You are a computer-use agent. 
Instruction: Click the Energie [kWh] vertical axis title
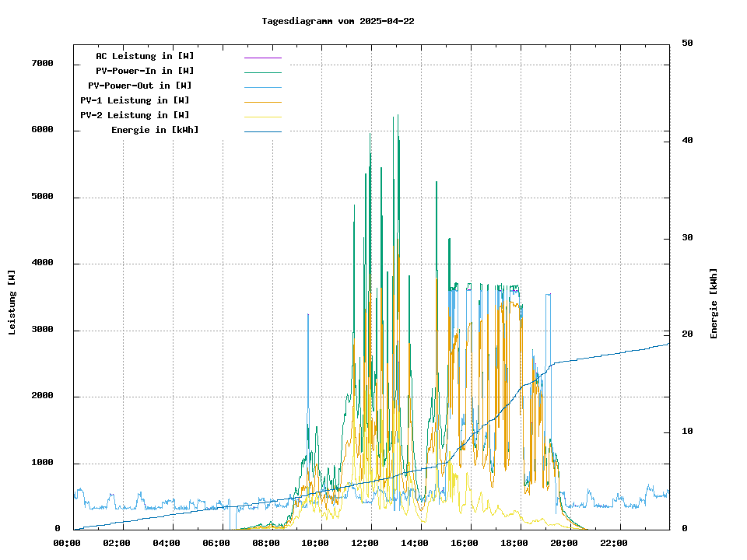pos(714,303)
